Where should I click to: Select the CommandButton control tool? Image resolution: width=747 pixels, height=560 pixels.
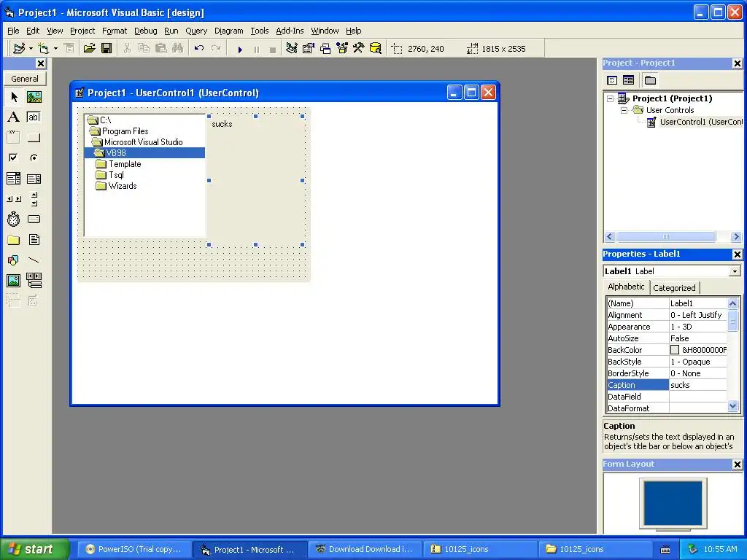click(x=34, y=138)
